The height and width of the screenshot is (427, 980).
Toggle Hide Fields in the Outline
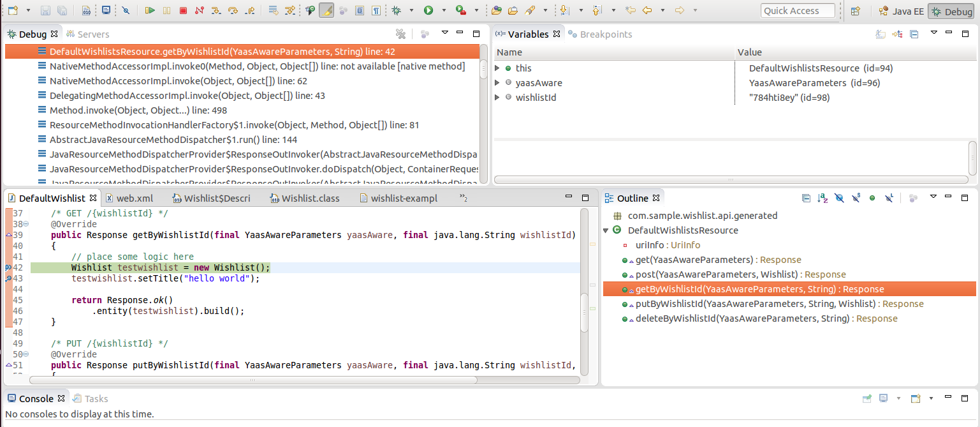coord(839,199)
